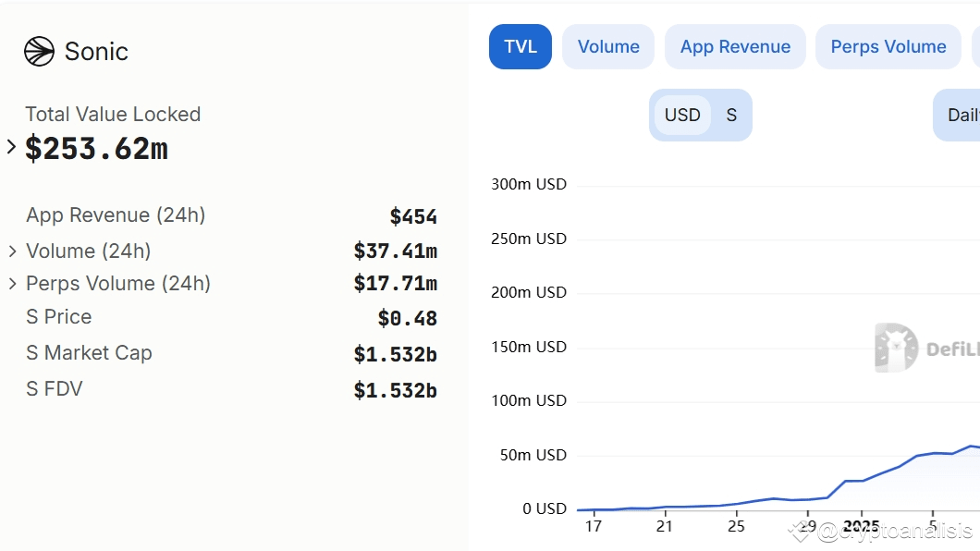Click the date 17 on x-axis
This screenshot has width=980, height=551.
pyautogui.click(x=594, y=527)
